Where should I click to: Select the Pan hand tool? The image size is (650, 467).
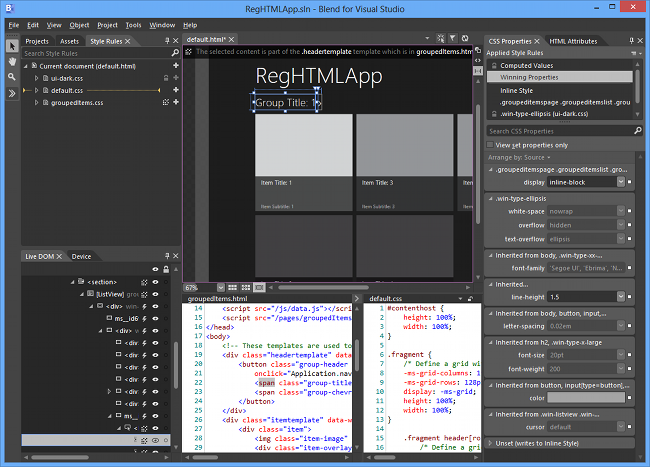point(12,61)
